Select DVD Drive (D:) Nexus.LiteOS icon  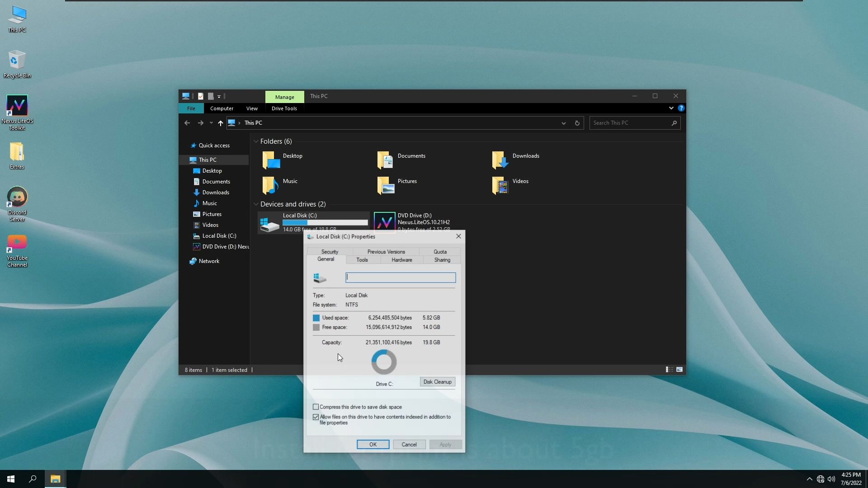pos(384,222)
